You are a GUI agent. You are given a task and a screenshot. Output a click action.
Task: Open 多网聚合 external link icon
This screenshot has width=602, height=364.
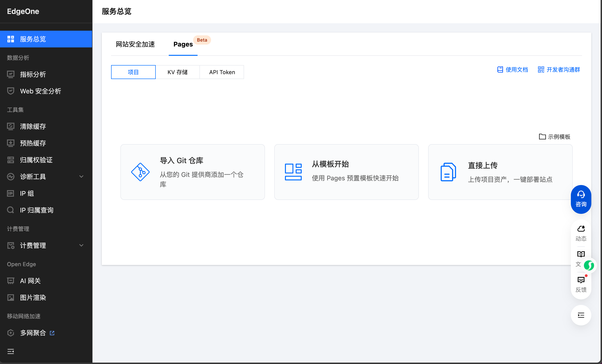click(52, 333)
